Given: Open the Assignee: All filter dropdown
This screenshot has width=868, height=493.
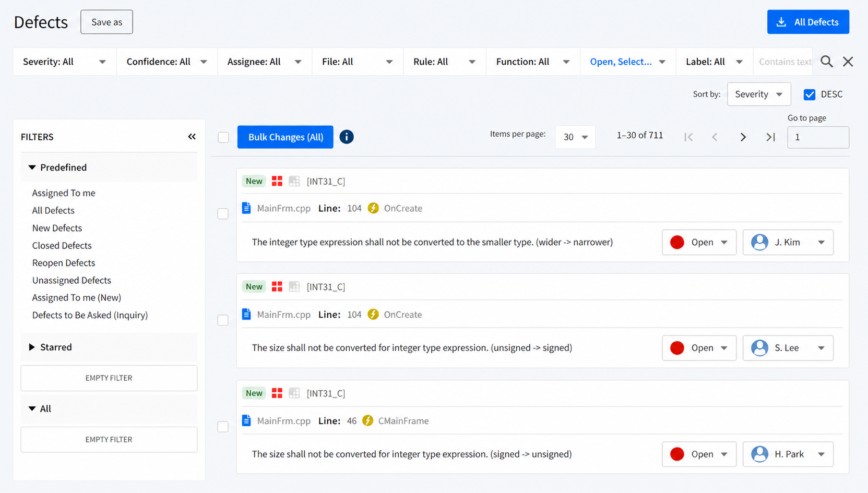Looking at the screenshot, I should 265,62.
